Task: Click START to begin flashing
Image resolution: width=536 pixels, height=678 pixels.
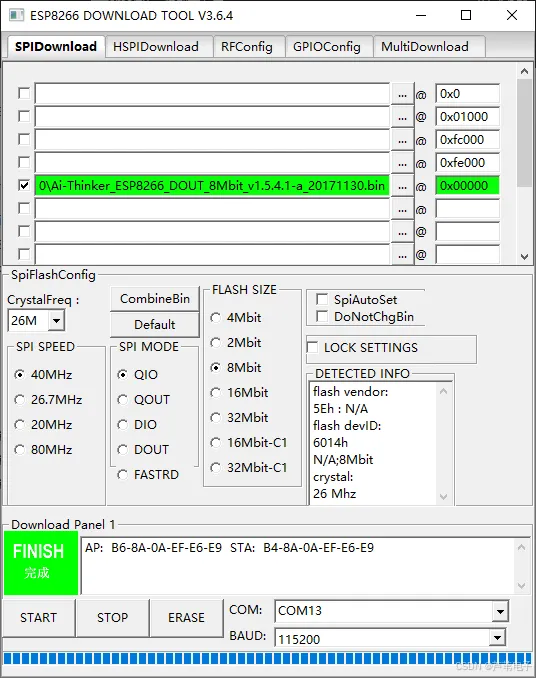Action: tap(38, 617)
